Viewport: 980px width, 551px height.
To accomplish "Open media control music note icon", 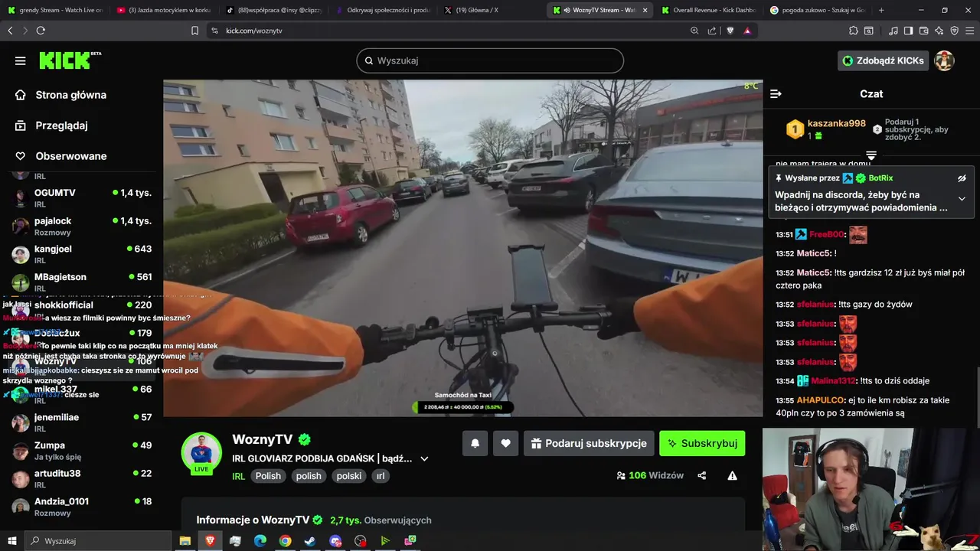I will click(x=893, y=31).
